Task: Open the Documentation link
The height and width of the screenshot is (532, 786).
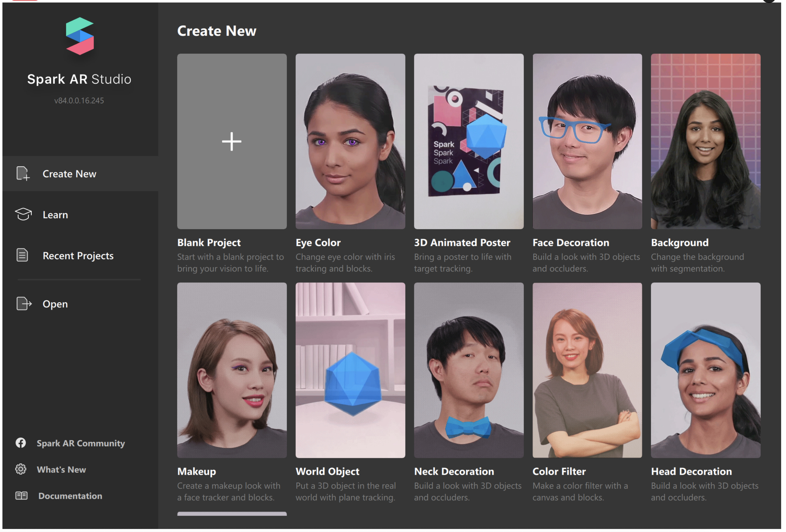Action: coord(70,496)
